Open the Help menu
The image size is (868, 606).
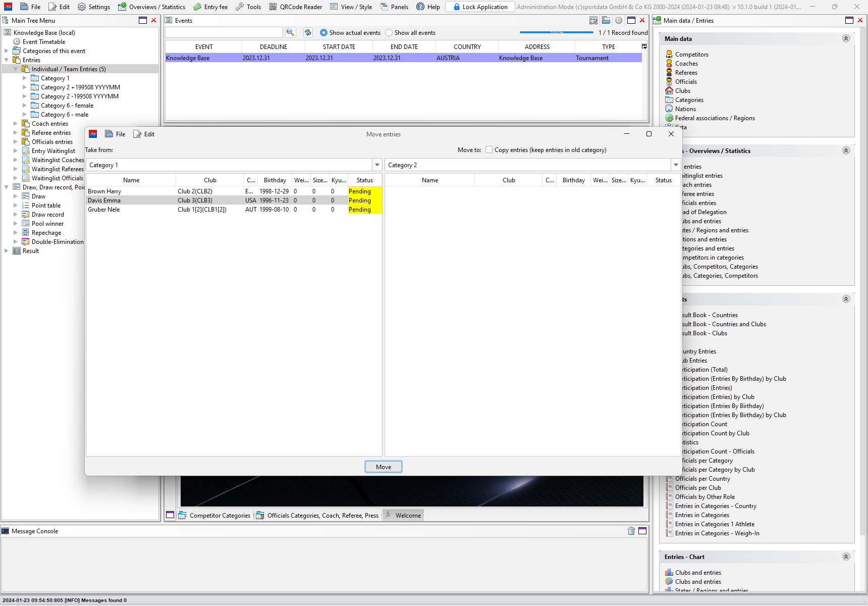[428, 7]
